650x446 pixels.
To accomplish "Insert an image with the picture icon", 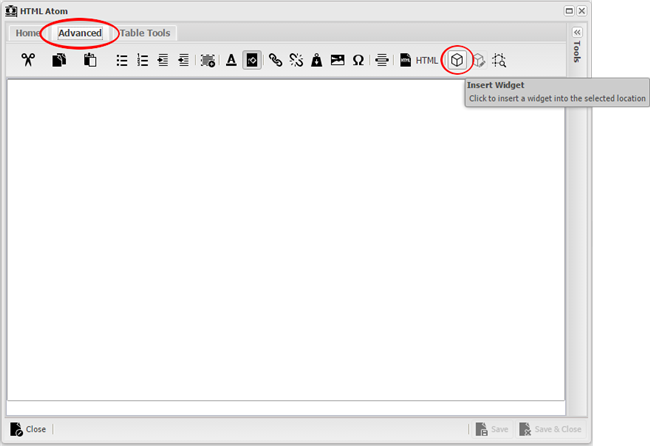I will pos(337,60).
